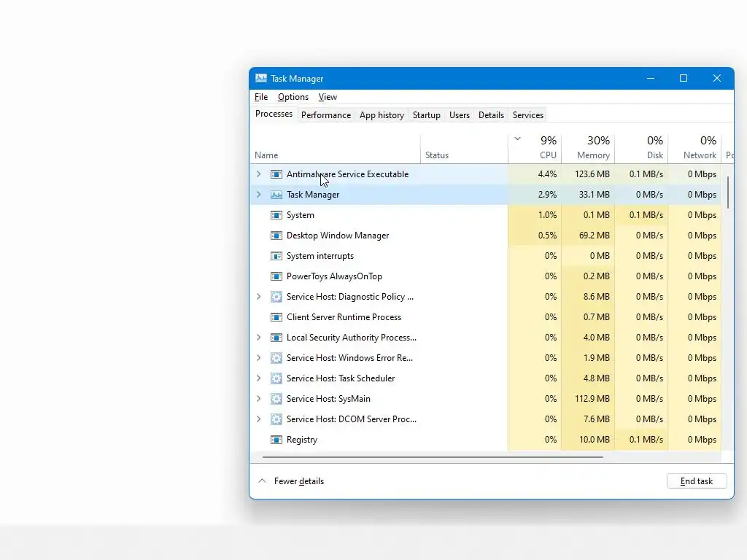Open the File menu
The image size is (747, 560).
pos(261,97)
